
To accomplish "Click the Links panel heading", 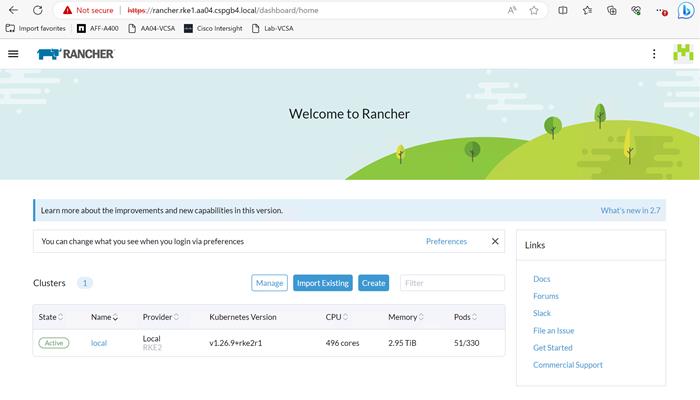I will (x=535, y=245).
